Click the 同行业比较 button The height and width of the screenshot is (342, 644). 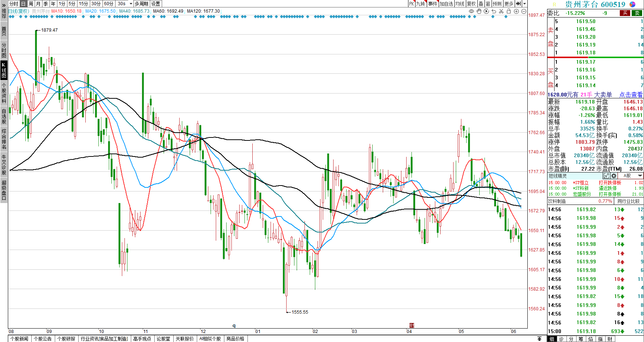tap(629, 201)
